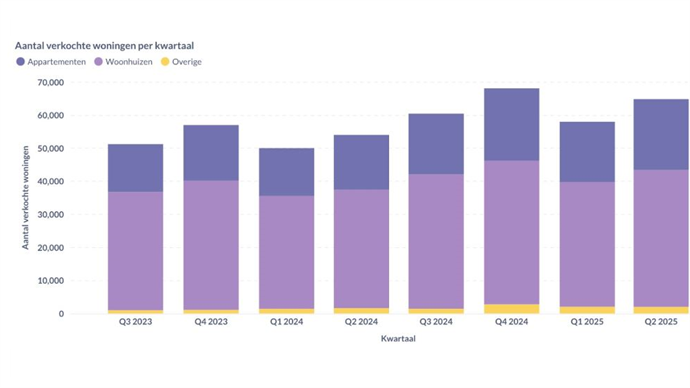Screen dimensions: 690x388
Task: Toggle the Woonhuizen legend series
Action: coord(123,62)
